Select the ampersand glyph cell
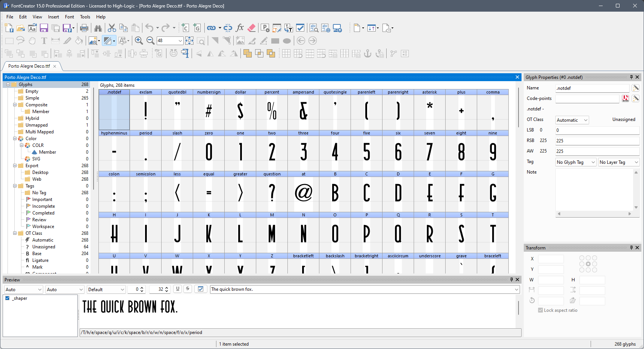The width and height of the screenshot is (644, 349). 303,110
